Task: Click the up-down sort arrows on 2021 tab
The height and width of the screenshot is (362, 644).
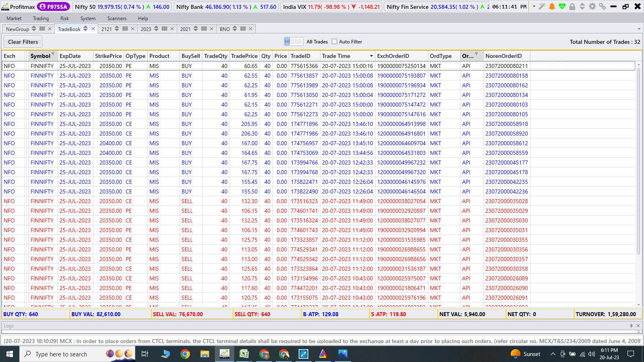Action: (x=196, y=29)
